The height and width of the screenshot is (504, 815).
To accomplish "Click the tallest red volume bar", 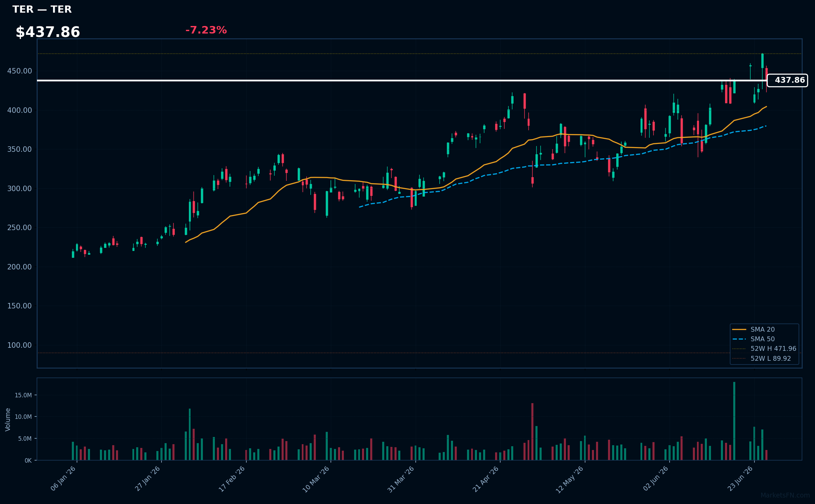I will [532, 432].
